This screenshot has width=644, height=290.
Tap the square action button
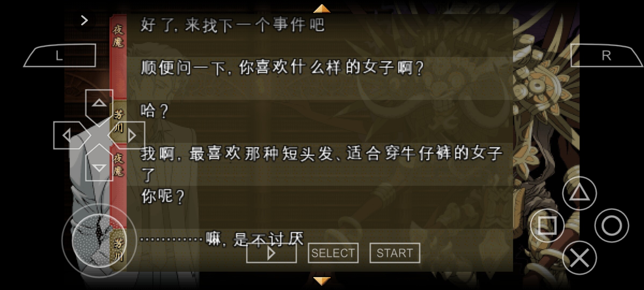click(547, 226)
